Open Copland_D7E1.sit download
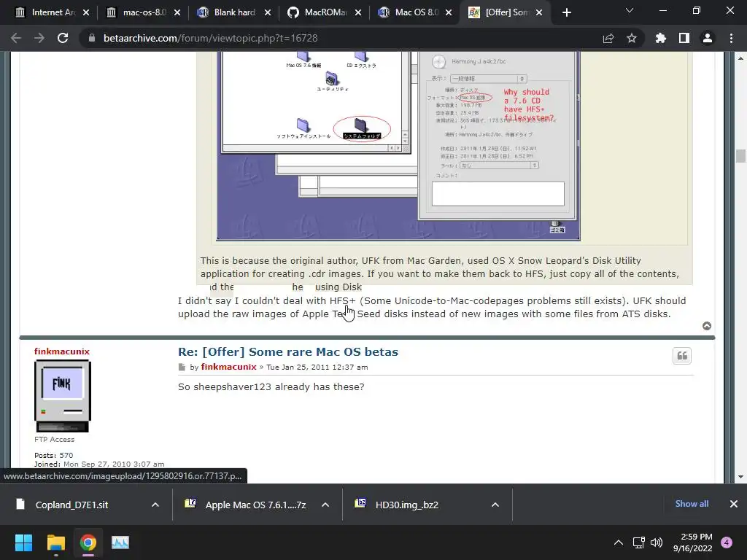This screenshot has width=747, height=560. click(72, 505)
